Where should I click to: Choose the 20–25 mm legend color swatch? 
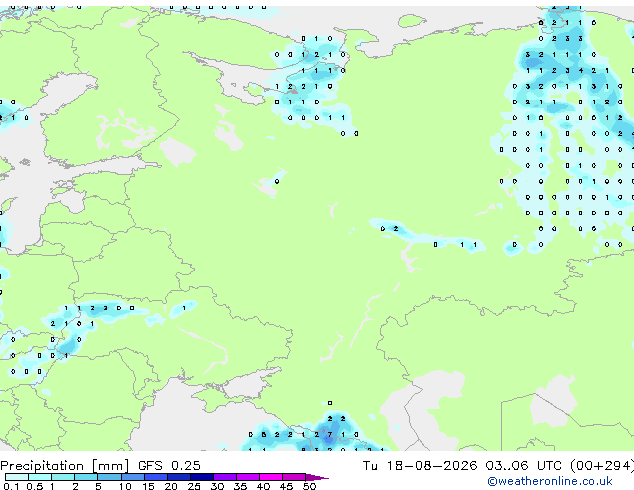click(178, 477)
